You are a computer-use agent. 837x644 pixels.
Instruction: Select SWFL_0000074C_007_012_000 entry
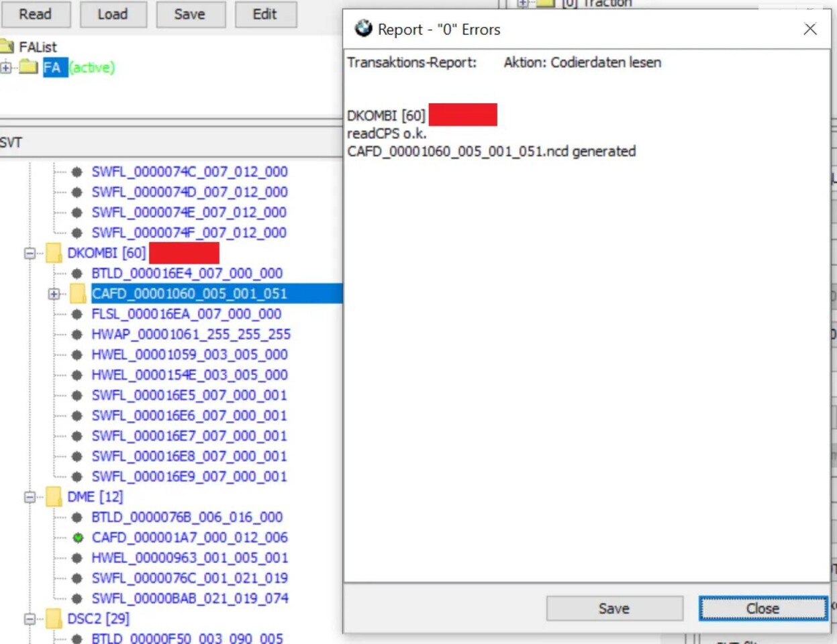coord(189,172)
